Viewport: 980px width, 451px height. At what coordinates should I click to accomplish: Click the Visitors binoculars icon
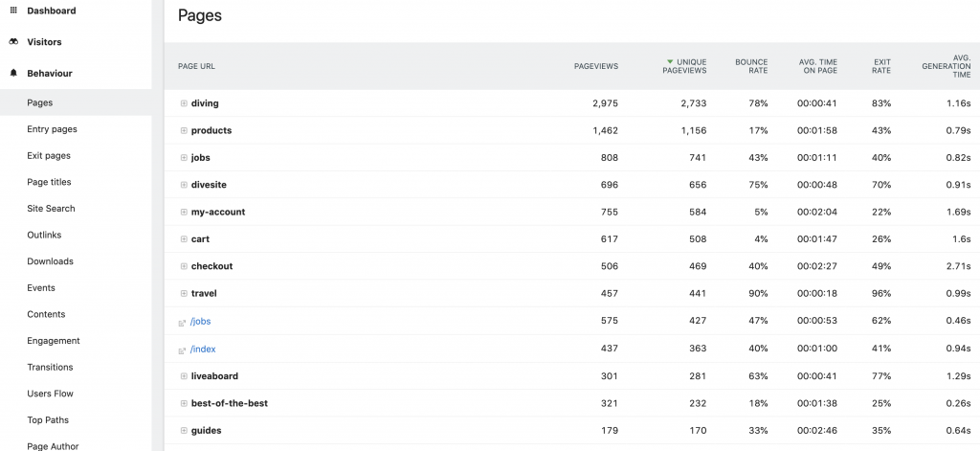[13, 42]
